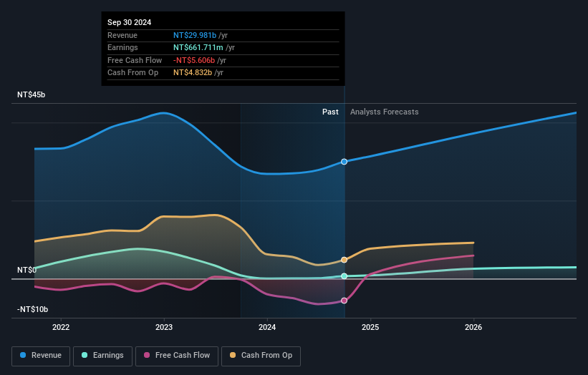588x375 pixels.
Task: Click the 2026 x-axis label
Action: pos(473,327)
